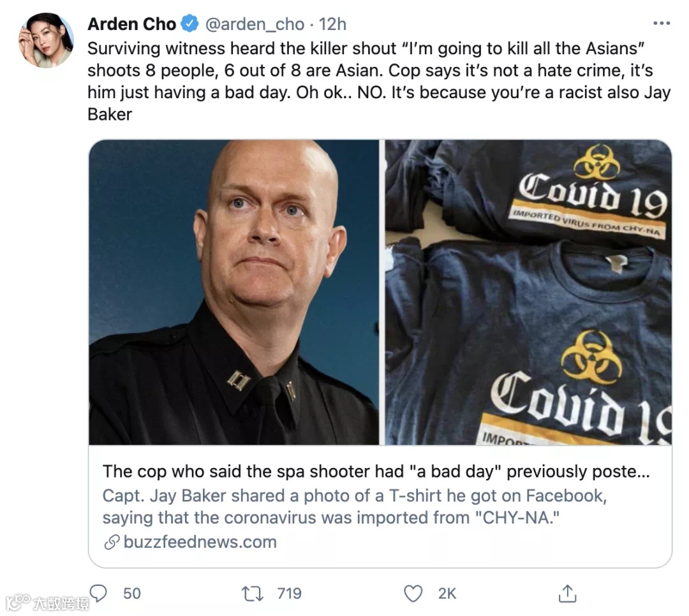Like the tweet with the heart icon
The height and width of the screenshot is (616, 689).
tap(413, 594)
